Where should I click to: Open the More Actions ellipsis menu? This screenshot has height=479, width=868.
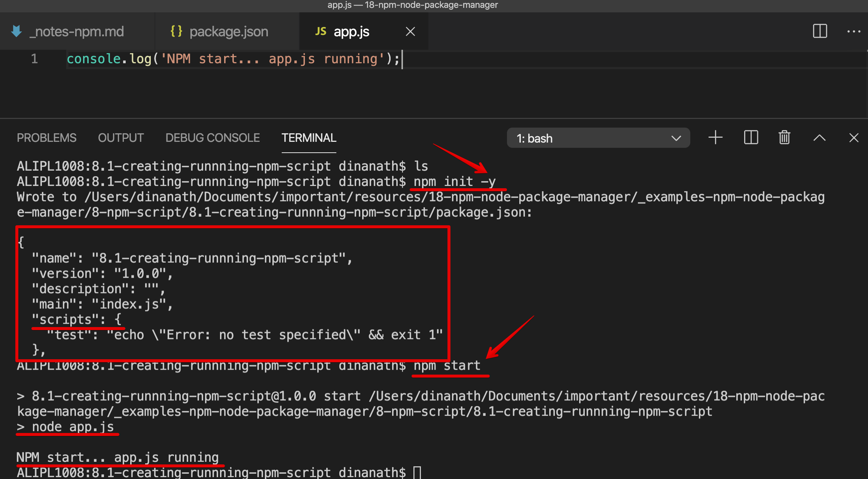click(853, 31)
